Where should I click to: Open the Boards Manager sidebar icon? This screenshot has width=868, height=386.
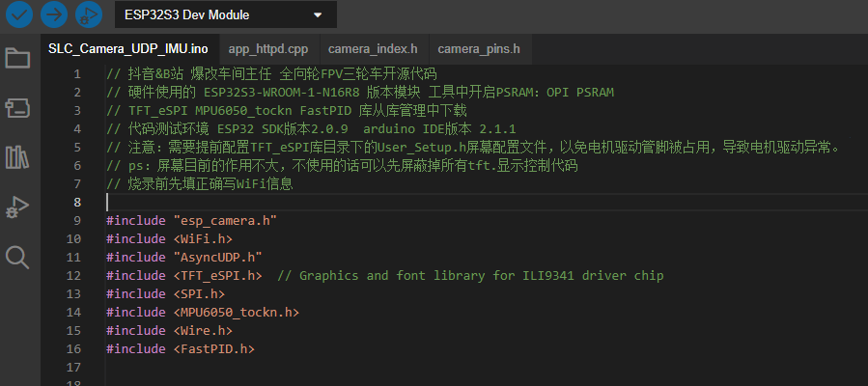[17, 108]
